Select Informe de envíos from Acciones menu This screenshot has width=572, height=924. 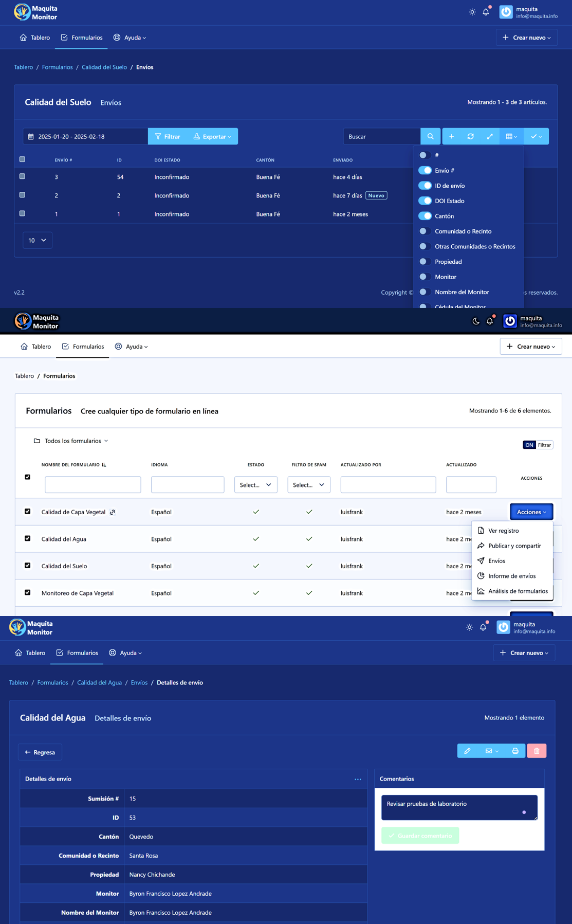(x=511, y=576)
